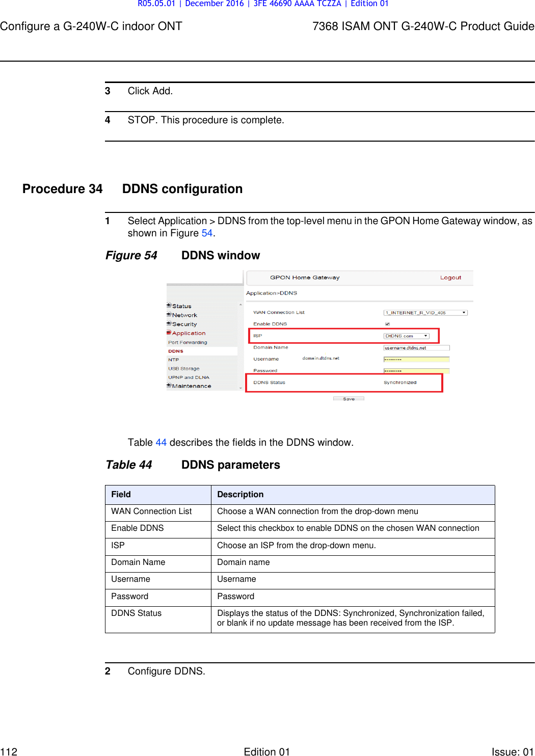The width and height of the screenshot is (535, 756).
Task: Enable the DDNS checkbox
Action: (x=387, y=324)
